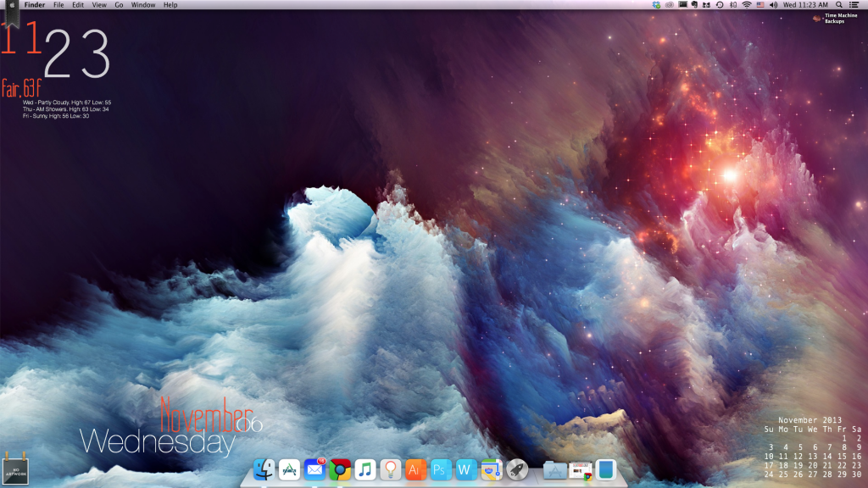Screen dimensions: 868x488
Task: Open the Wi-Fi status menu
Action: point(747,5)
